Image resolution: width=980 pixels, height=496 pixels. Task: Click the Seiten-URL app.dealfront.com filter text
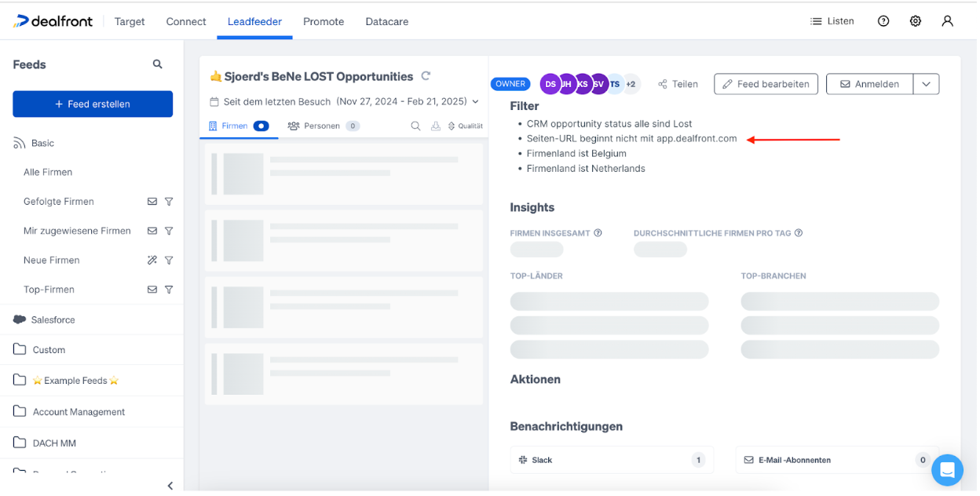point(631,139)
